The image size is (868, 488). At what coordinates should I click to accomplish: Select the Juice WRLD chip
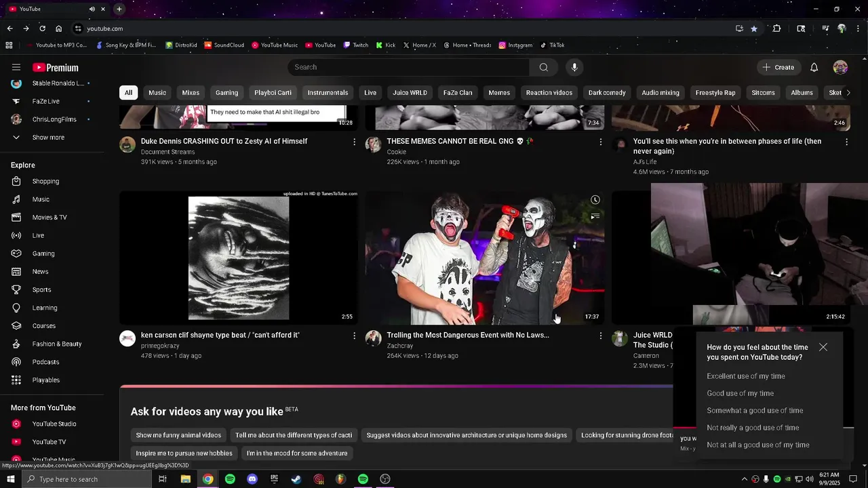410,93
